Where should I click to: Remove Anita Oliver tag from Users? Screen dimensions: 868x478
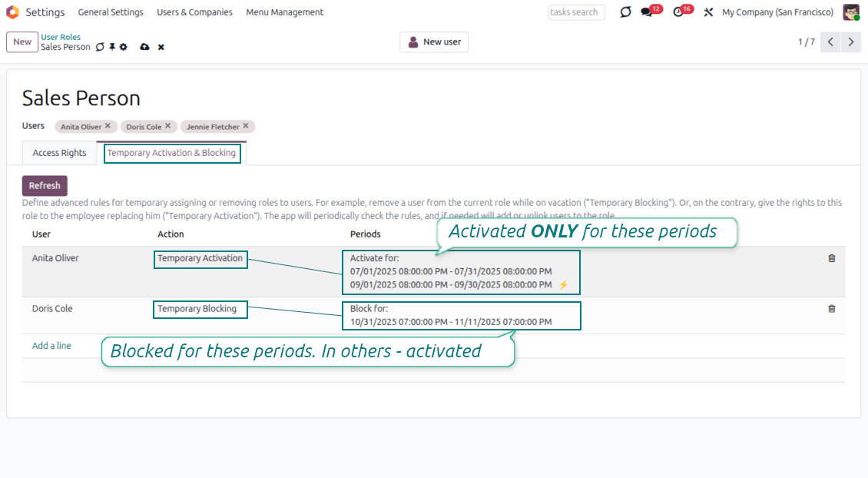pos(108,126)
